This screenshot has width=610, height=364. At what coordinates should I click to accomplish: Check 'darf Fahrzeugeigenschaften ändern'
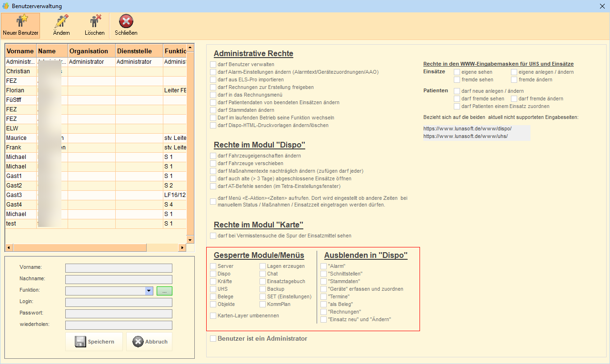(x=213, y=156)
